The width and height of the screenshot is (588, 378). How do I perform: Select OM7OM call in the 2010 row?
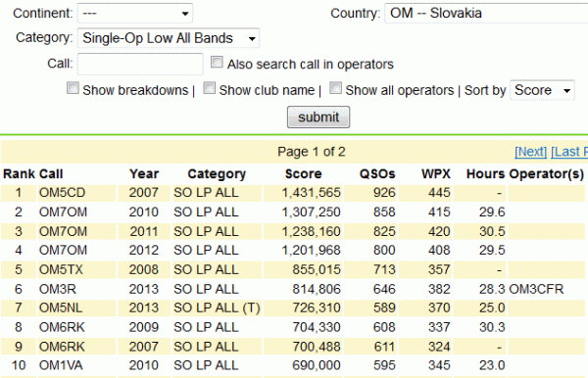pyautogui.click(x=63, y=213)
